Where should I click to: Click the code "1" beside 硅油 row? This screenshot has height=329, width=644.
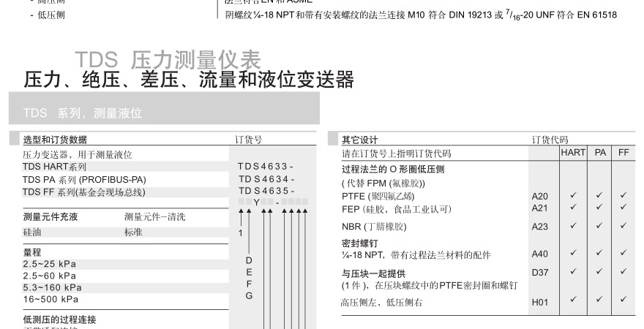(241, 233)
